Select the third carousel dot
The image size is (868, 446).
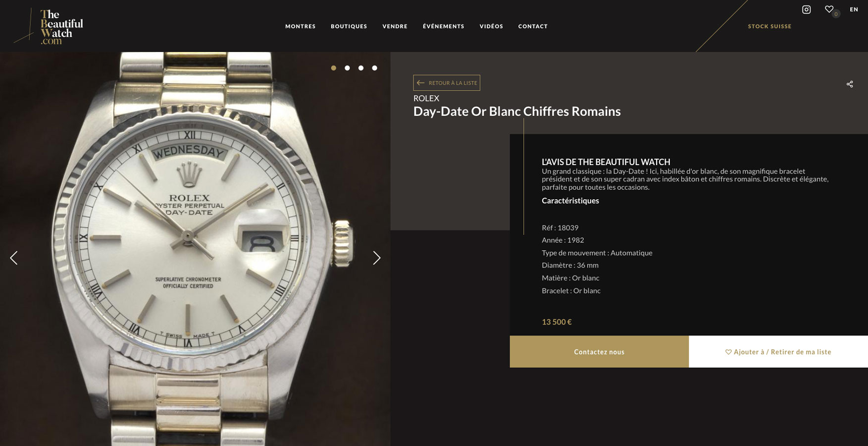click(361, 68)
